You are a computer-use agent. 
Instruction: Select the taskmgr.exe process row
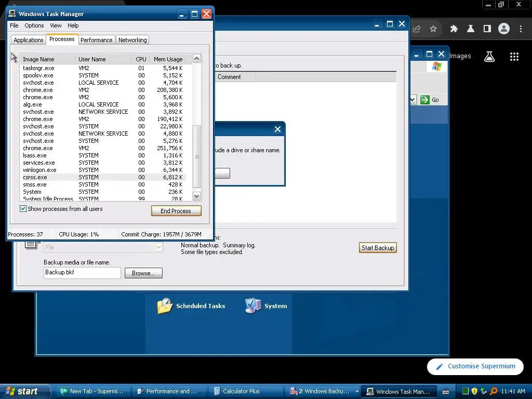(x=103, y=68)
